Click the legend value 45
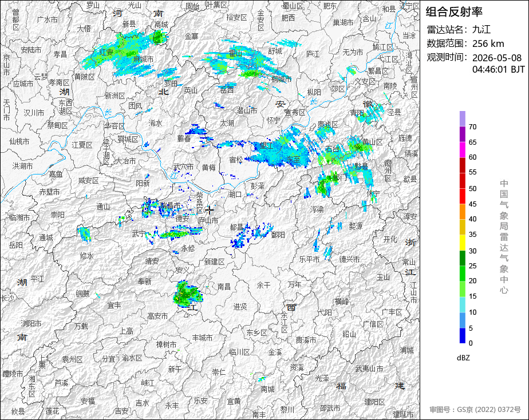The height and width of the screenshot is (420, 529). point(472,204)
